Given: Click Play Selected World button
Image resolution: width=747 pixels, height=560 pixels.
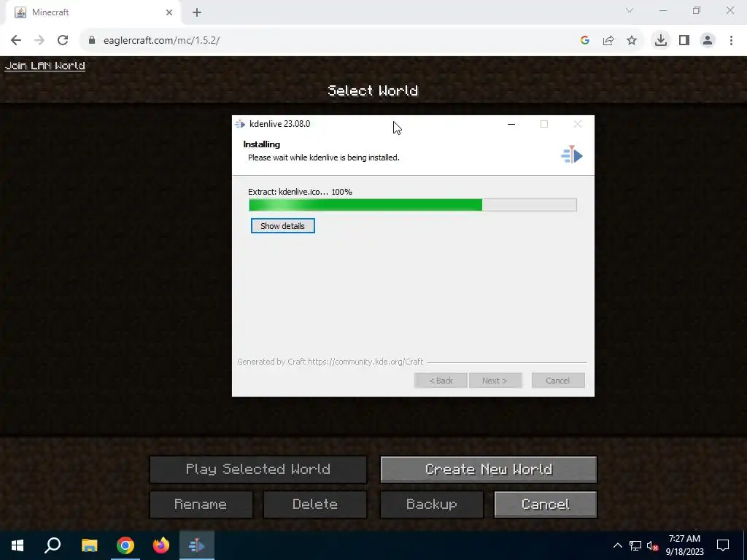Looking at the screenshot, I should [x=258, y=469].
